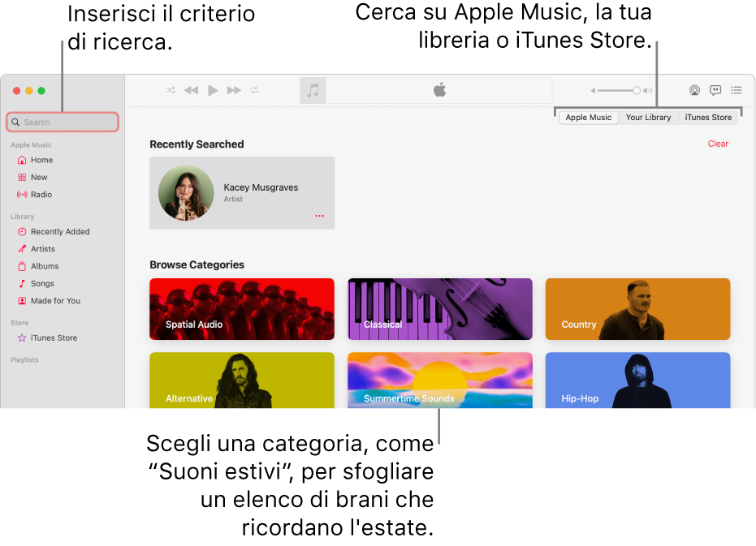Screen dimensions: 756x546
Task: Click the Artists microphone icon
Action: coord(22,249)
